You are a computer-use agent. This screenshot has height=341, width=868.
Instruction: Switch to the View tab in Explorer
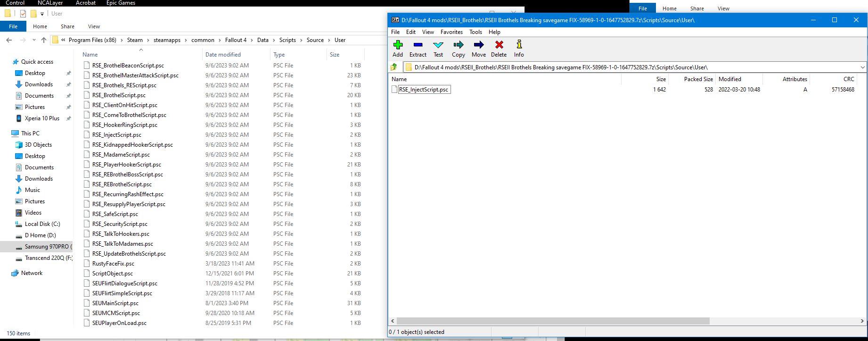[x=94, y=26]
